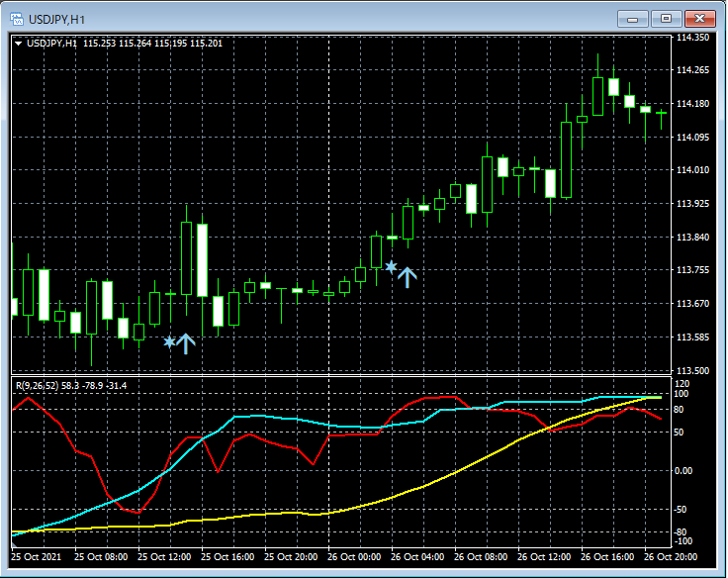Click the 26 Oct 04:00 time label
The image size is (728, 578).
(417, 556)
